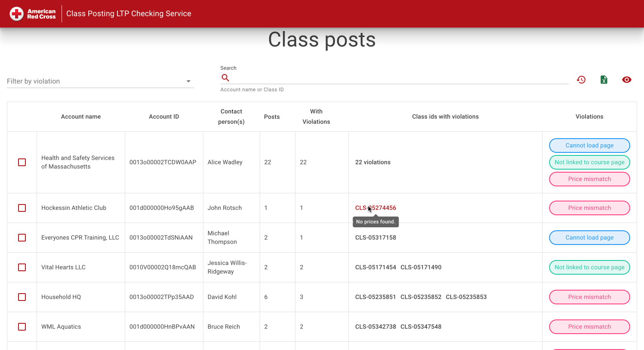Click account ID 0013o00002TCDW0AAP
644x350 pixels.
[x=163, y=162]
